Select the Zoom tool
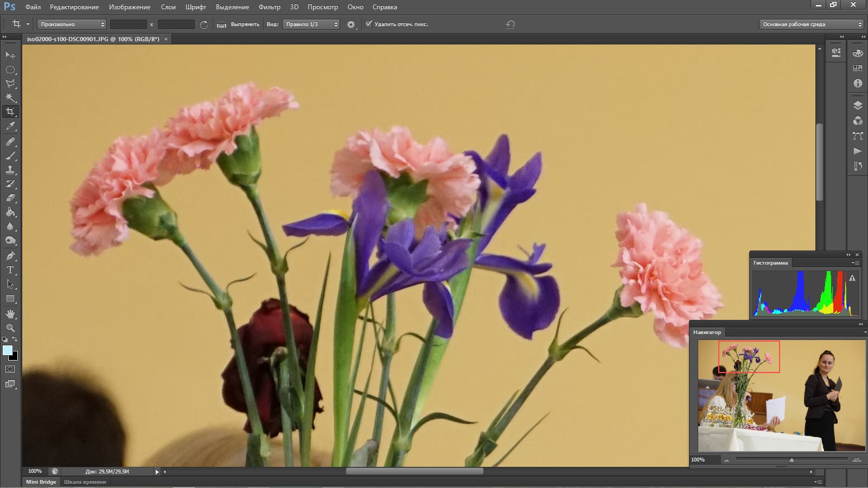 tap(10, 328)
